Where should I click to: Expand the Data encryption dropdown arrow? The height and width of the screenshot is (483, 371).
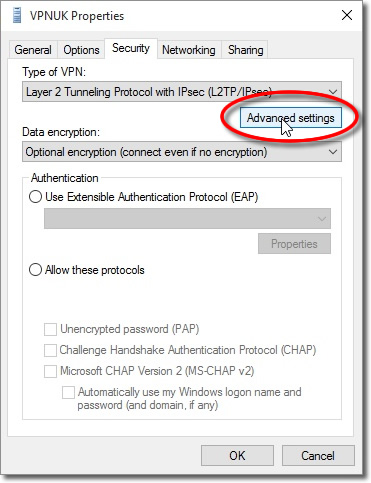tap(332, 152)
